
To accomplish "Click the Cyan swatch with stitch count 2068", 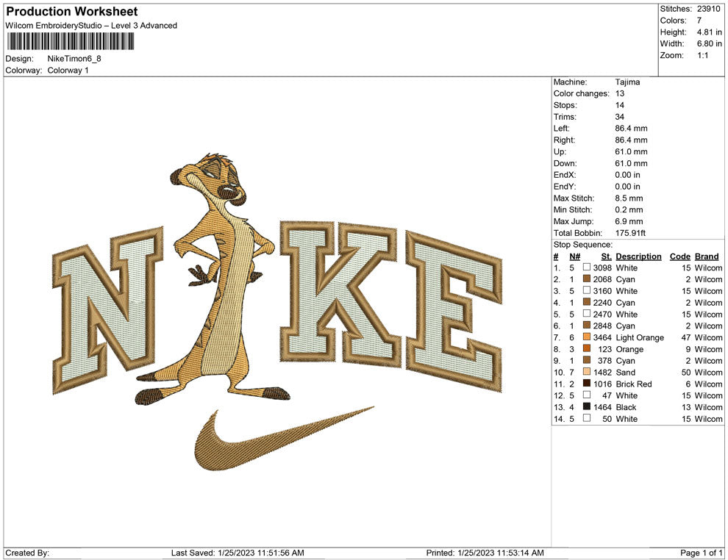I will (x=586, y=279).
